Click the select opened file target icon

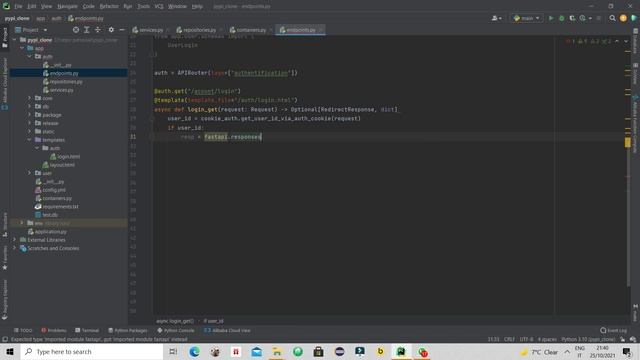tap(76, 30)
